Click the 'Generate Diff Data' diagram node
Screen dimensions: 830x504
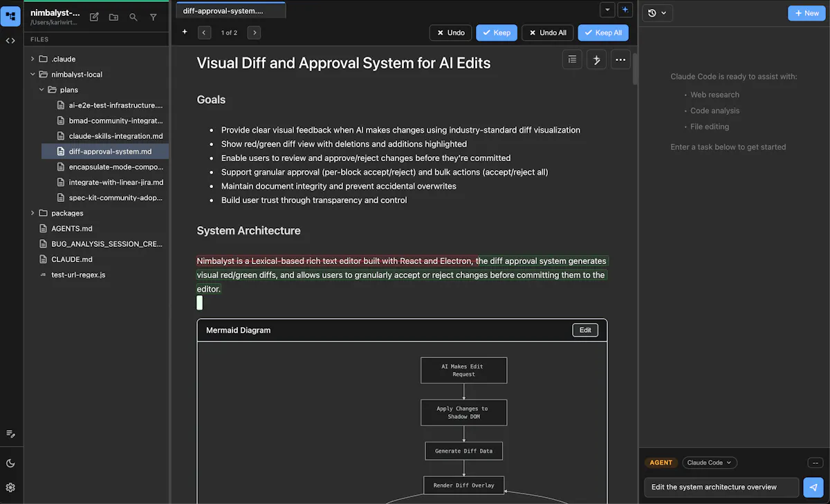click(x=463, y=451)
